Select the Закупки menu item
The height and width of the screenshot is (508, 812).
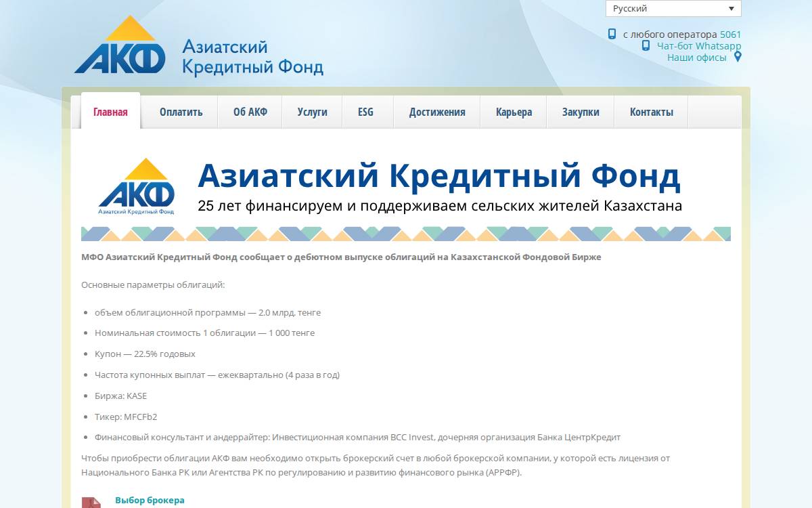[581, 112]
